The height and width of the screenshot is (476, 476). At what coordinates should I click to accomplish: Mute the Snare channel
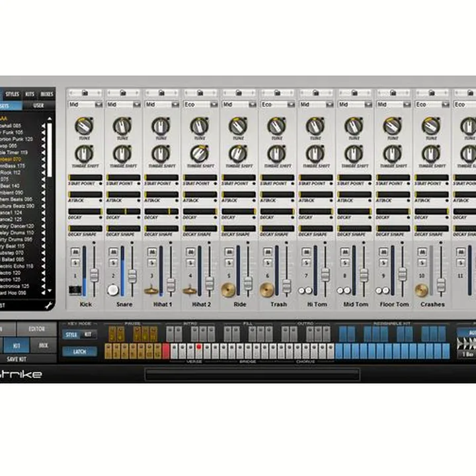[113, 252]
